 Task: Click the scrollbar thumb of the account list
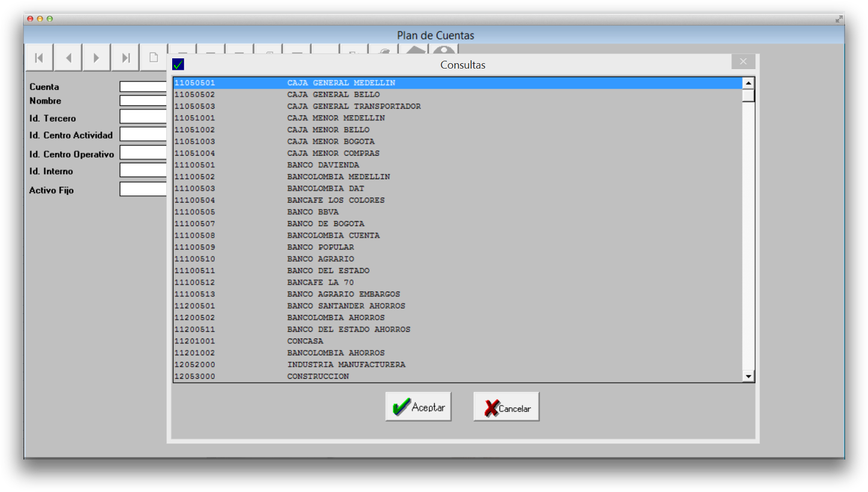tap(748, 96)
